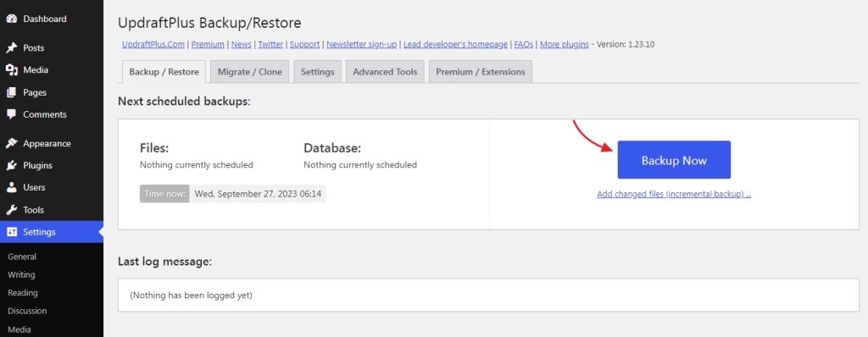Click the Comments speech bubble icon
Image resolution: width=868 pixels, height=337 pixels.
[12, 114]
